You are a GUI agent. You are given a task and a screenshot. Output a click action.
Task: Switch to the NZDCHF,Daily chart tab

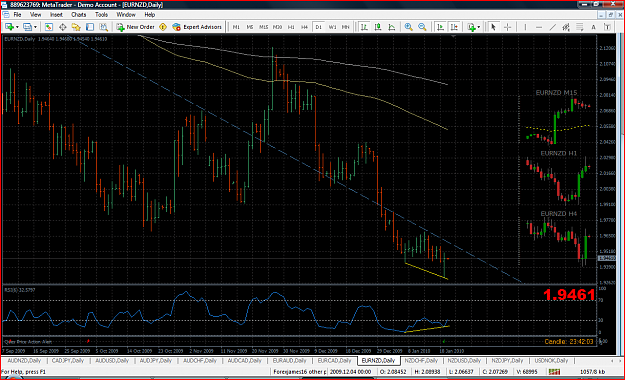coord(421,360)
